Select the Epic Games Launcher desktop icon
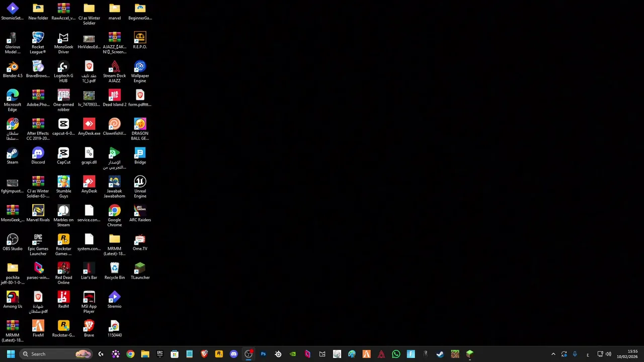Image resolution: width=644 pixels, height=362 pixels. tap(38, 245)
